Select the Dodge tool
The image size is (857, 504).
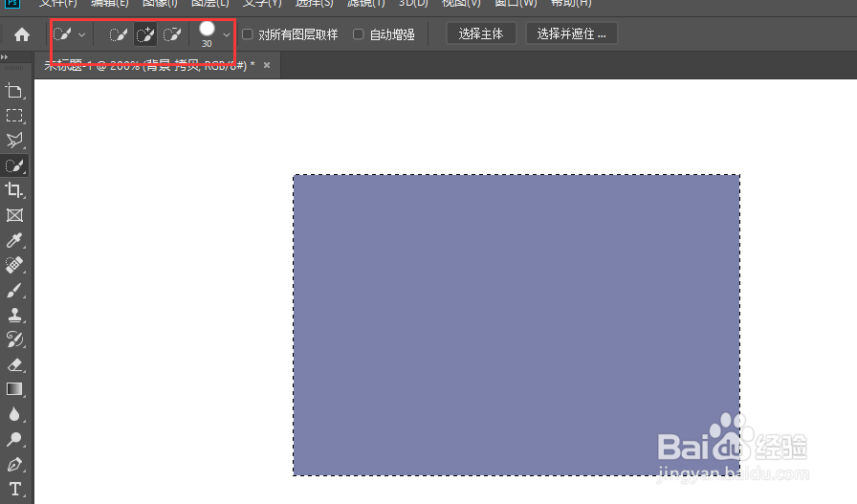pos(14,439)
